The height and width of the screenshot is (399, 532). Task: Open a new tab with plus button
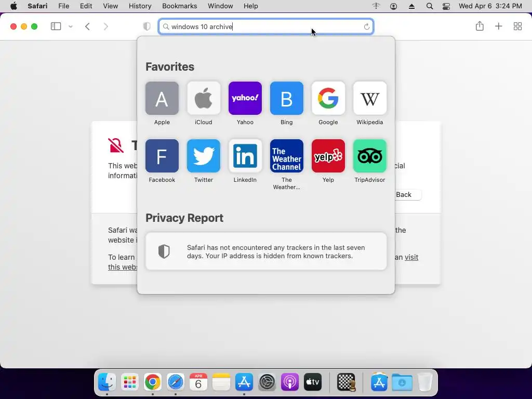point(498,26)
